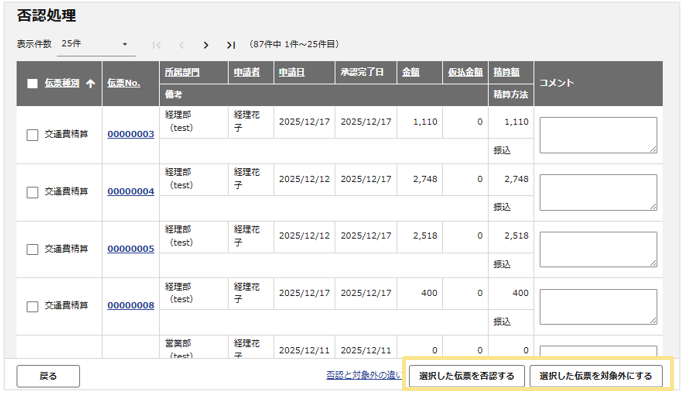Click 営業部 department cell

tap(178, 344)
